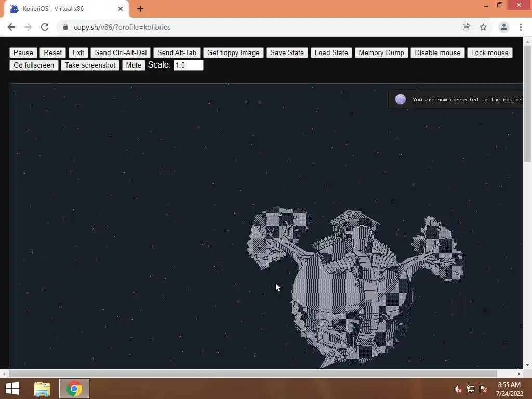Mute the emulator sound
The image size is (532, 399).
click(x=134, y=65)
